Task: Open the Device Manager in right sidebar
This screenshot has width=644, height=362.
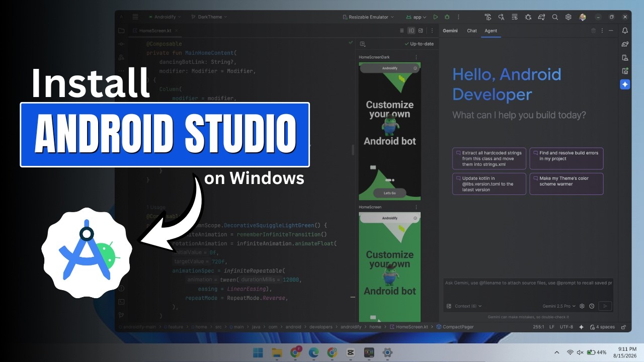Action: pyautogui.click(x=625, y=58)
